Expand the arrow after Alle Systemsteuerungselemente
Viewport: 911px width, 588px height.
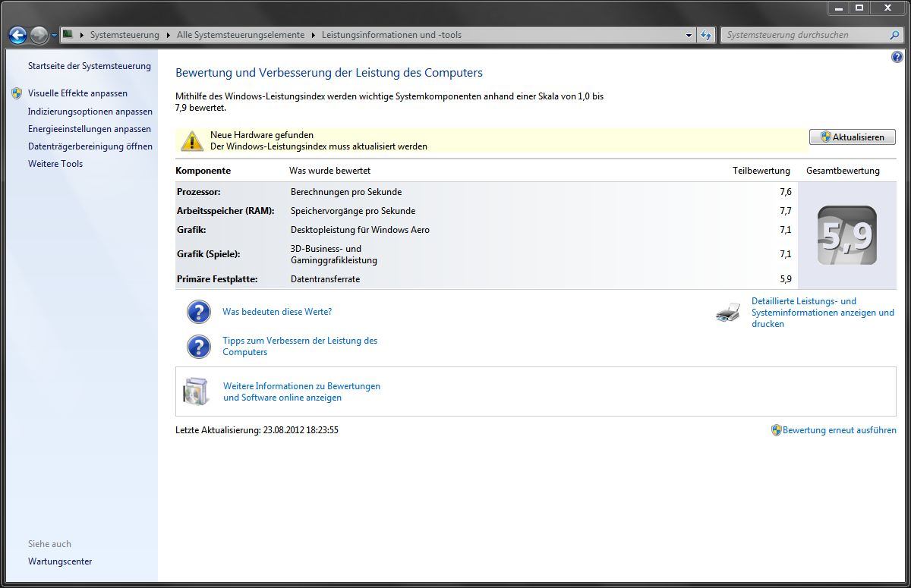click(314, 35)
